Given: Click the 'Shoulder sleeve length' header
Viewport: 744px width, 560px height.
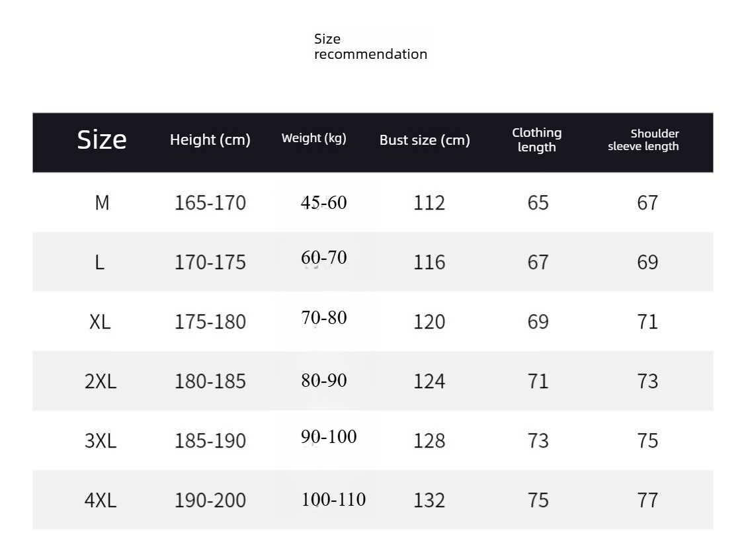Looking at the screenshot, I should coord(643,140).
